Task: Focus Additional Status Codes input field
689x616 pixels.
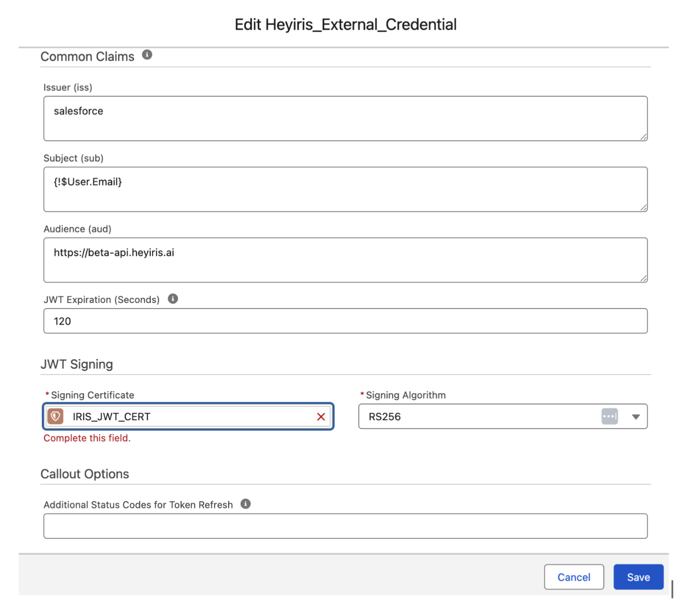Action: pyautogui.click(x=345, y=526)
